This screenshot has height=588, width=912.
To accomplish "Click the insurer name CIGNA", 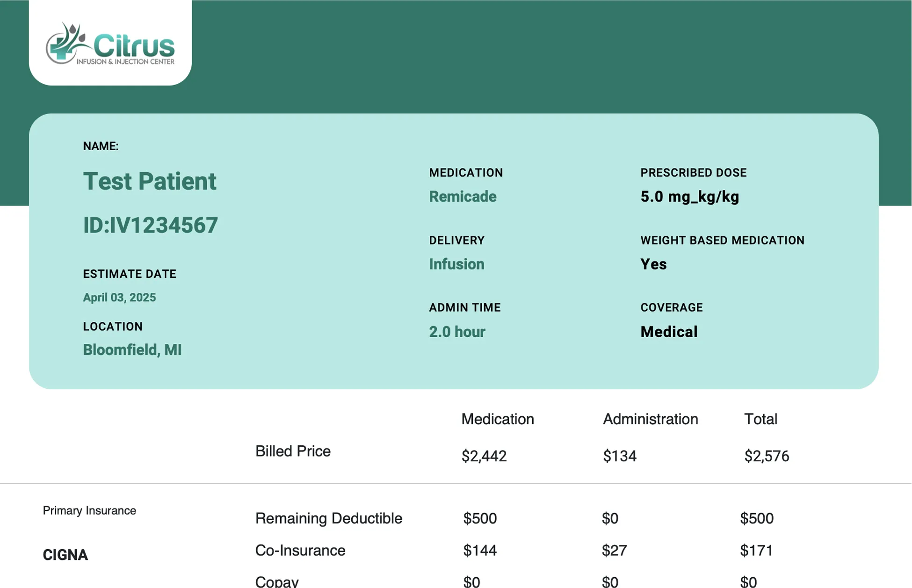I will pos(65,555).
